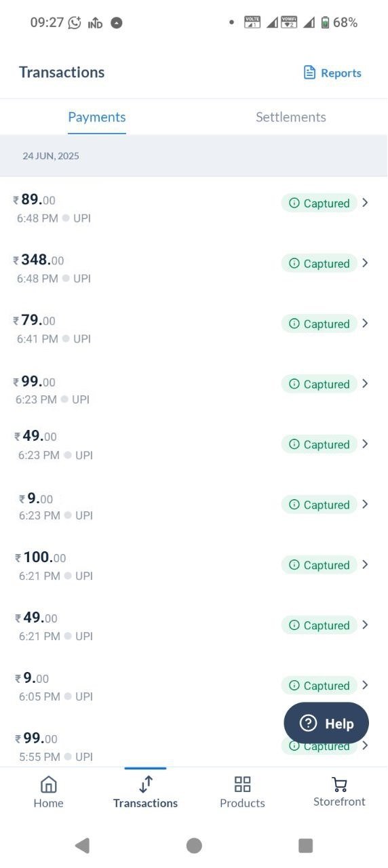
Task: Tap Captured badge for 6:05 PM payment
Action: point(319,686)
